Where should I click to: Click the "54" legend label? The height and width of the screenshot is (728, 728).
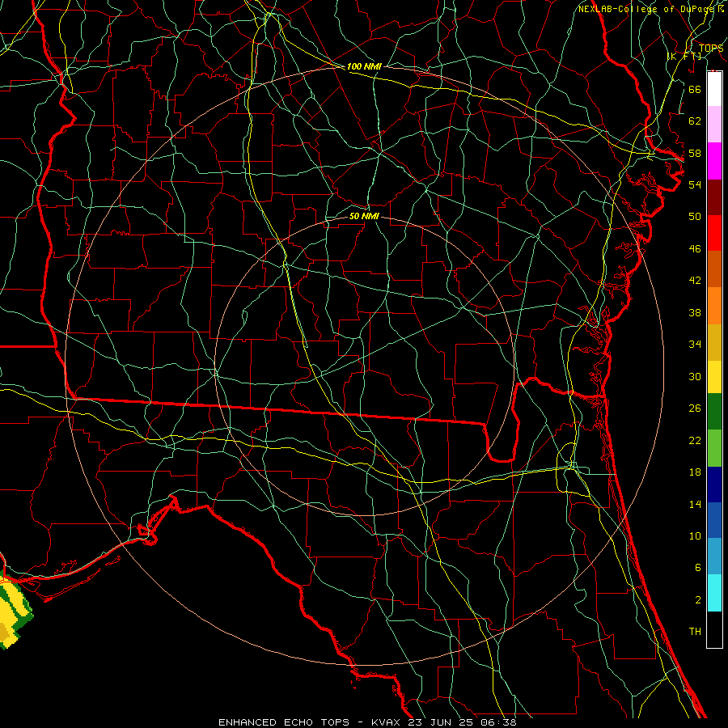pos(695,184)
